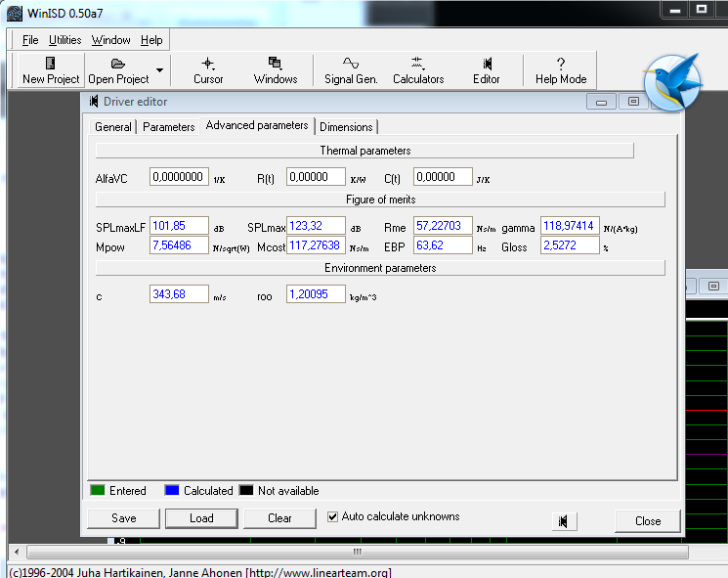The width and height of the screenshot is (728, 578).
Task: Click the R(t) input field
Action: (316, 177)
